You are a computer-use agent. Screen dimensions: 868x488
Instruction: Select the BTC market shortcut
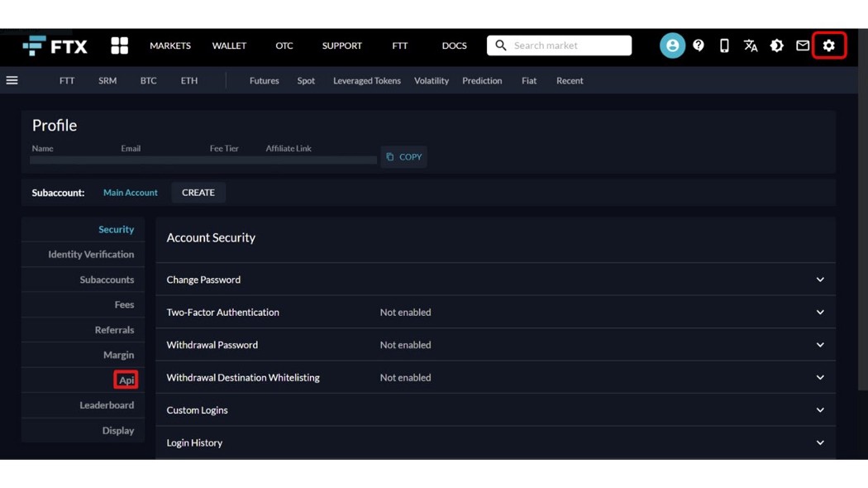click(x=148, y=81)
